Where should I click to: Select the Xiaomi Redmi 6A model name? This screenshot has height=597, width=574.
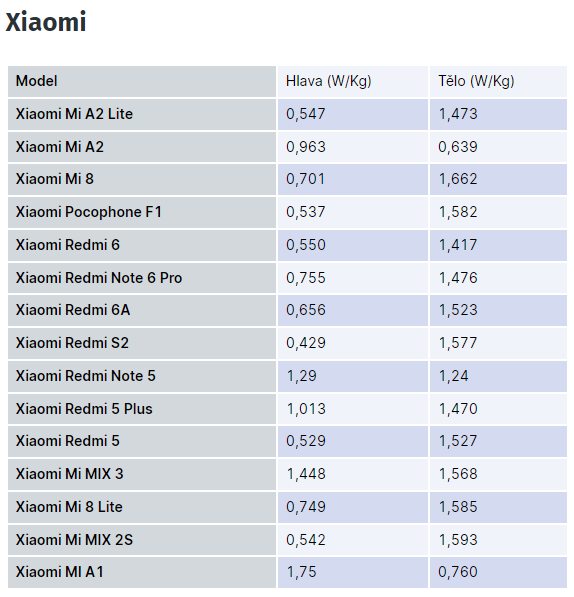click(x=73, y=310)
